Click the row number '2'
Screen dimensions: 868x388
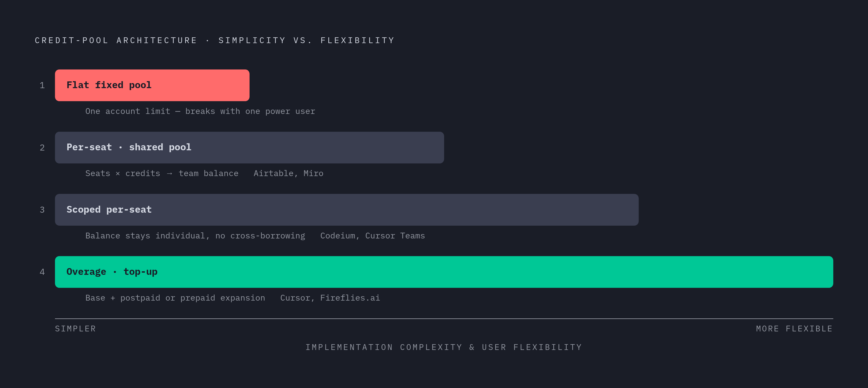coord(42,148)
